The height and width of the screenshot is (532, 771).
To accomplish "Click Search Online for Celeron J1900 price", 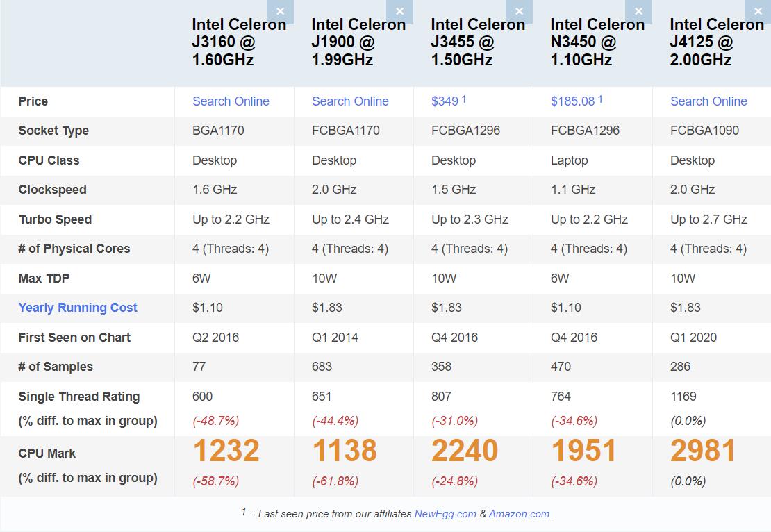I will pos(350,101).
